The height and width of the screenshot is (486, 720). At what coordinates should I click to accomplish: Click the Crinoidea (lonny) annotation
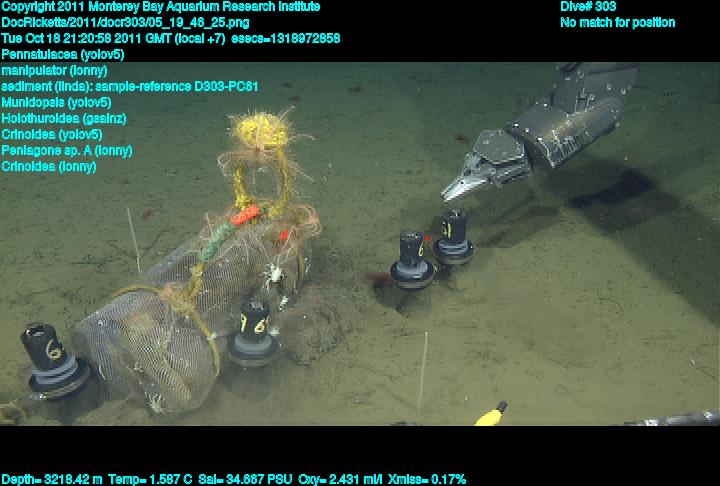tap(49, 166)
